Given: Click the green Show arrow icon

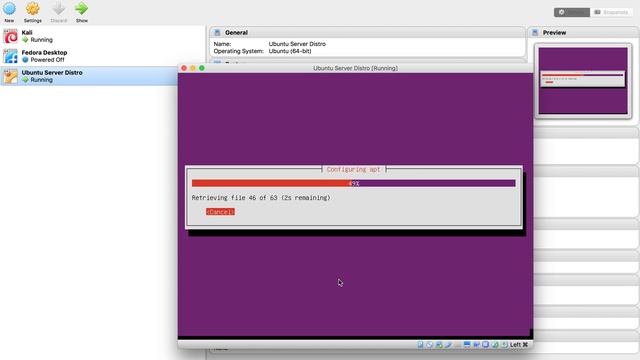Looking at the screenshot, I should pyautogui.click(x=82, y=9).
